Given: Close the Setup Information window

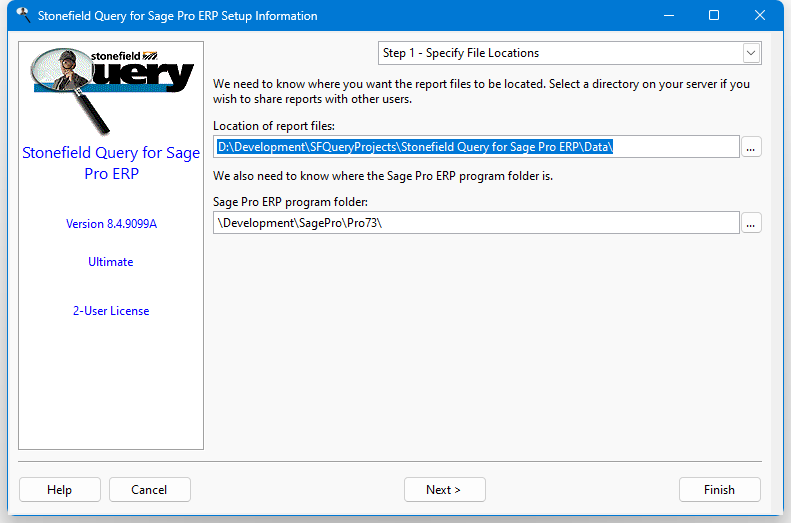Looking at the screenshot, I should click(760, 16).
